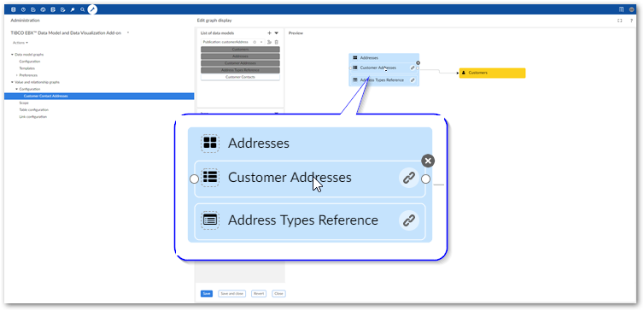
Task: Click the Save and close button
Action: pyautogui.click(x=232, y=294)
